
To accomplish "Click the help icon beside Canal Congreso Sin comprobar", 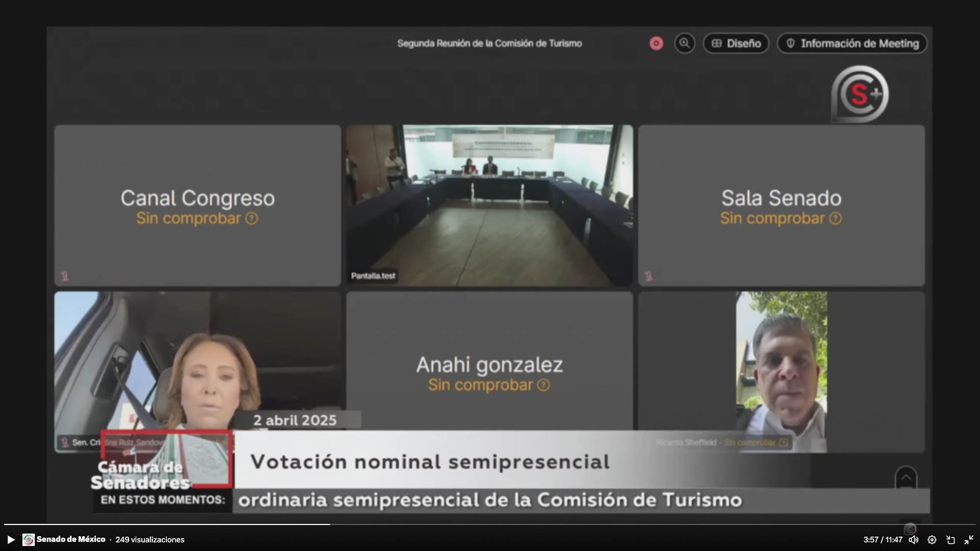I will coord(252,218).
